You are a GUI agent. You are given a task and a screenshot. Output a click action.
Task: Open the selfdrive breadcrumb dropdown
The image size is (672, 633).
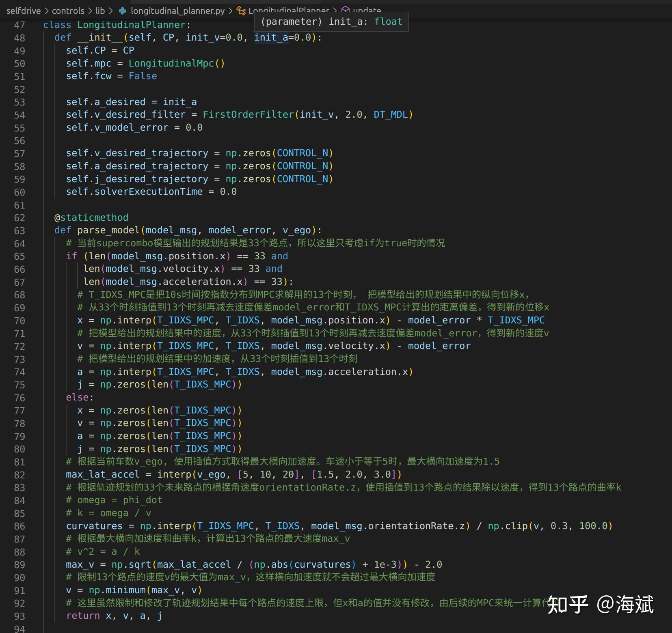point(23,11)
